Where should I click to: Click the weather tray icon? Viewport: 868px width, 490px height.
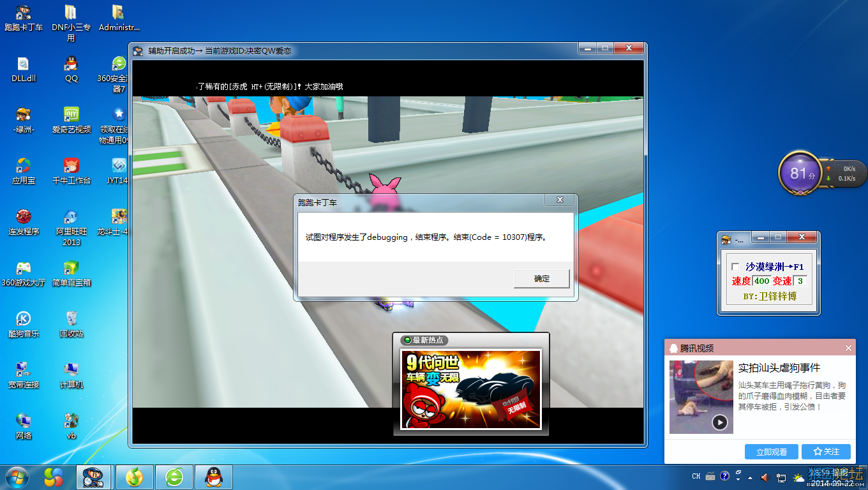point(798,477)
